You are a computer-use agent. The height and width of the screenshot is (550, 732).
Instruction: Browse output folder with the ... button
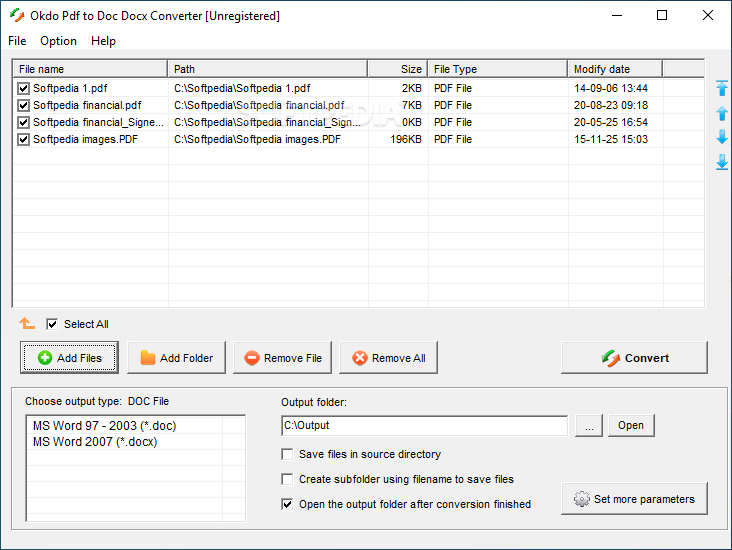point(589,425)
